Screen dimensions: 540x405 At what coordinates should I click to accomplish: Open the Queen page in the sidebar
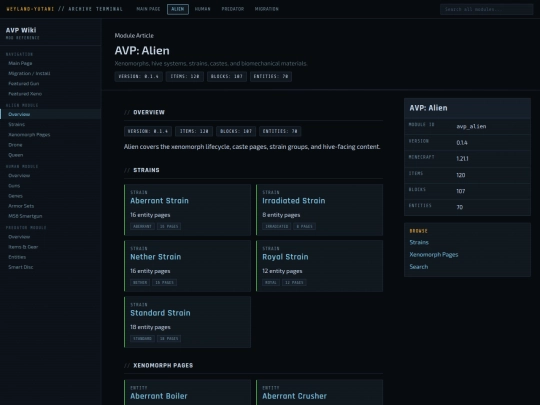[x=15, y=155]
